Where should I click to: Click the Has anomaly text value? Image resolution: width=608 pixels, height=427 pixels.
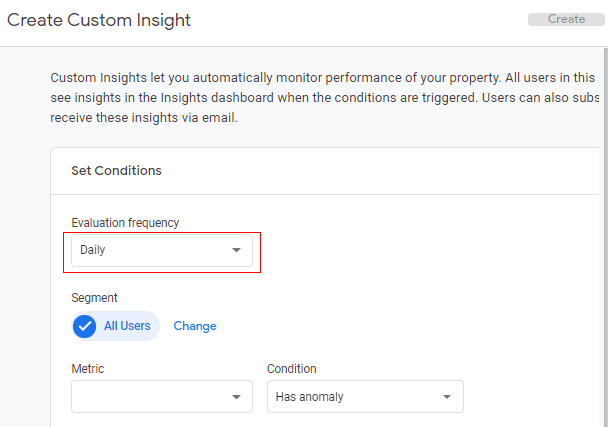[x=310, y=397]
